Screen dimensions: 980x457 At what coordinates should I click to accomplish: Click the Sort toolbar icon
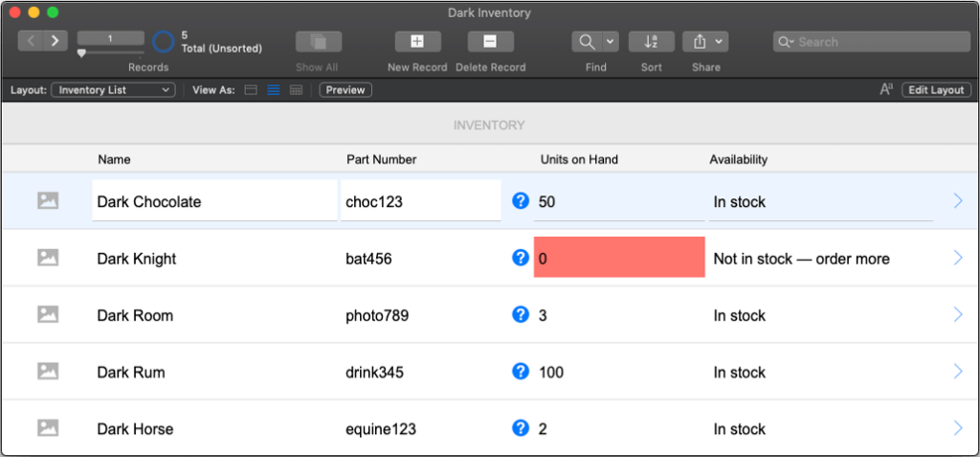(651, 41)
